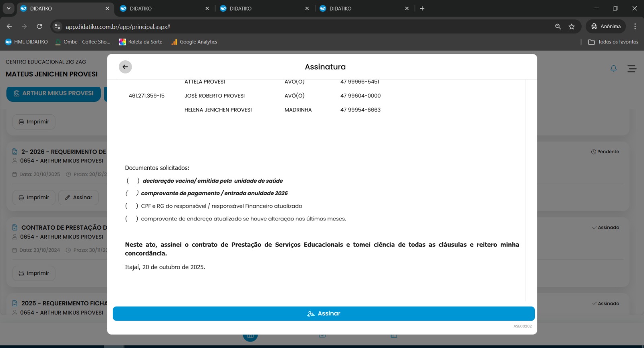Reload the page with the refresh icon

(x=39, y=27)
